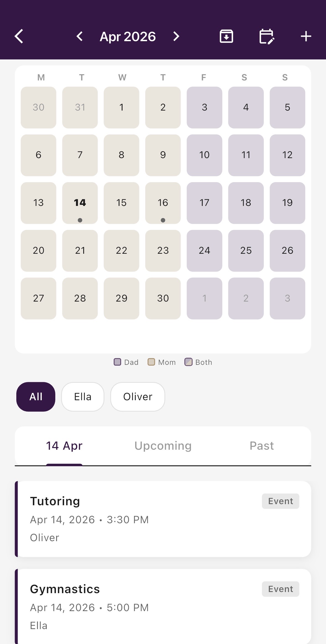326x644 pixels.
Task: Select April 14 on the calendar
Action: pyautogui.click(x=80, y=203)
